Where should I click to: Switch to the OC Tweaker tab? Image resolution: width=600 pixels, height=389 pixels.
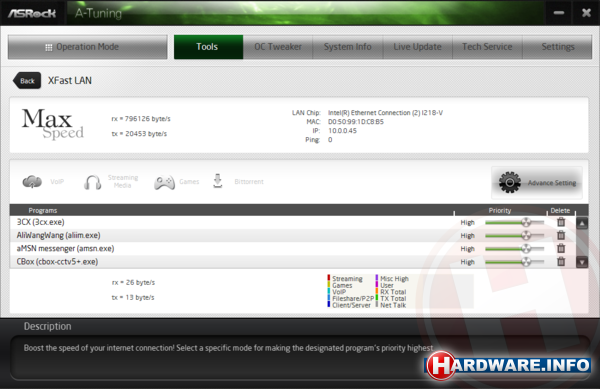pyautogui.click(x=278, y=47)
